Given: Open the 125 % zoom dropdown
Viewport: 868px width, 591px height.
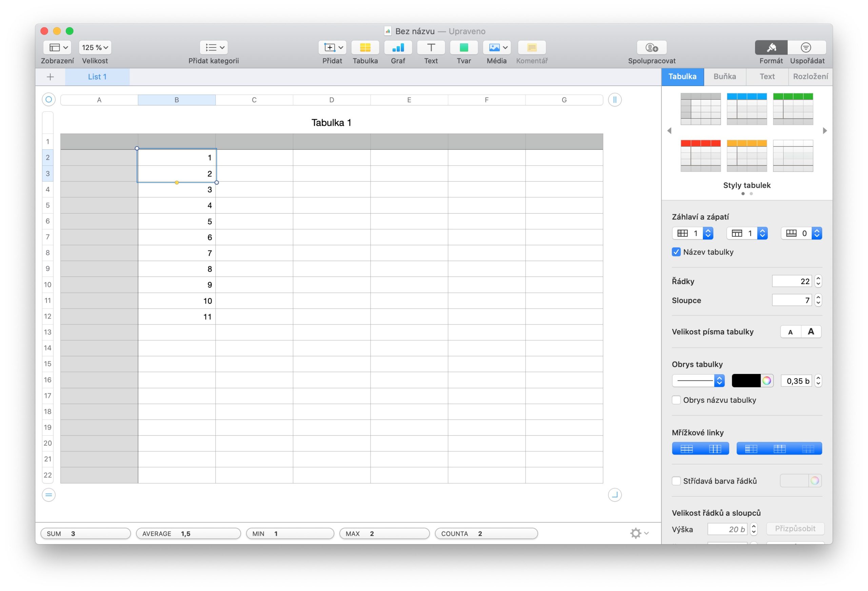Looking at the screenshot, I should (x=95, y=47).
